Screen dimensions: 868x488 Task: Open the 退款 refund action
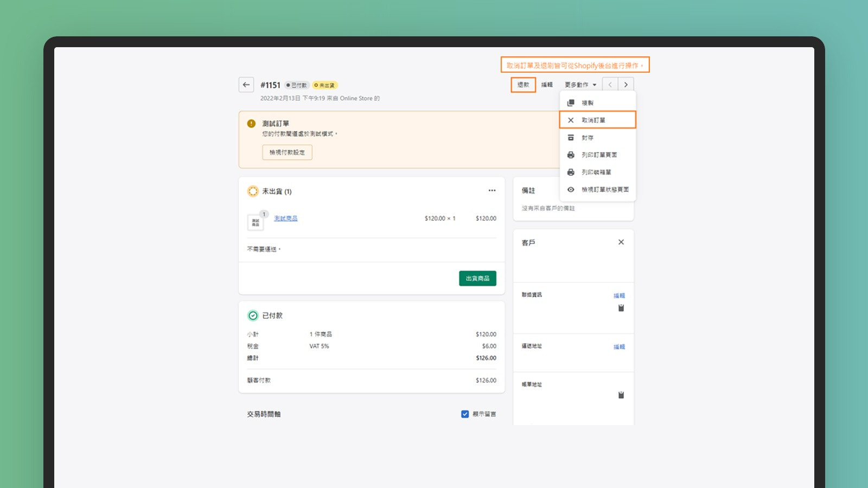(524, 85)
